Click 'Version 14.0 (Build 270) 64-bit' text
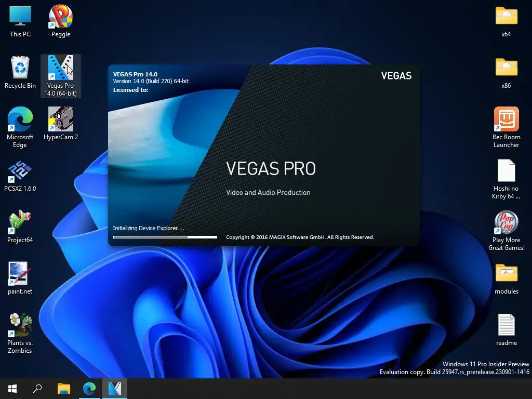Screen dimensions: 532x399 [151, 81]
